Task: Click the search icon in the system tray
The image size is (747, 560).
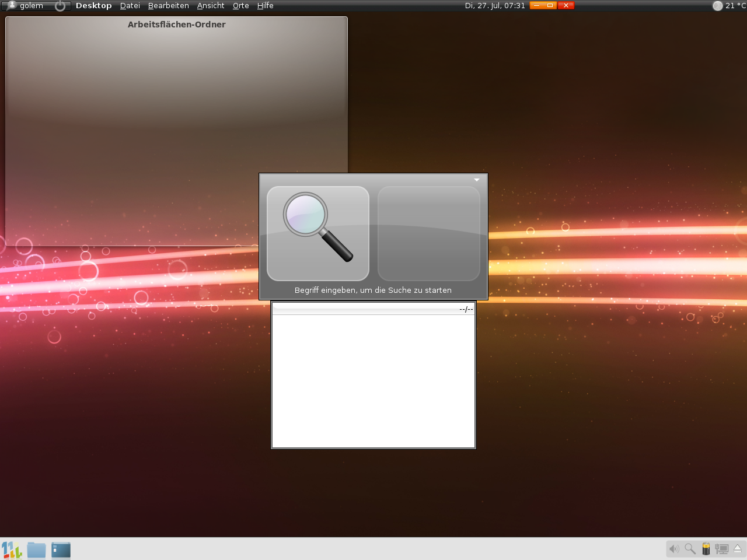Action: [690, 549]
